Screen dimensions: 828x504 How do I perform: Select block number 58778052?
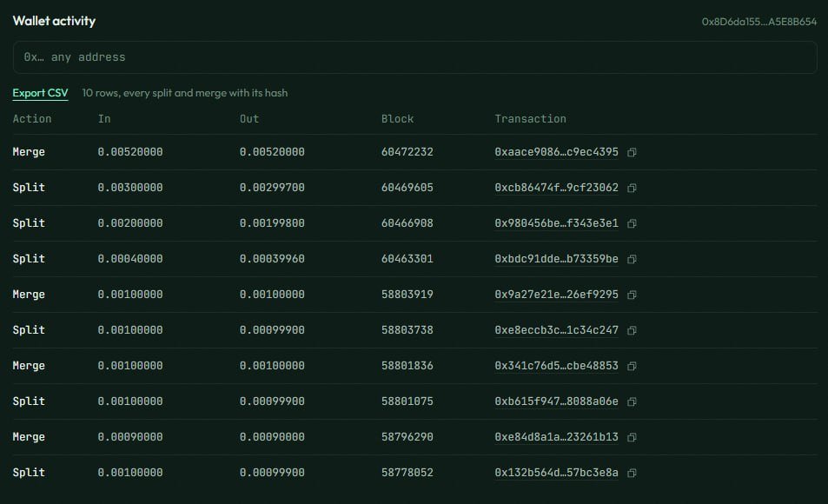(407, 473)
